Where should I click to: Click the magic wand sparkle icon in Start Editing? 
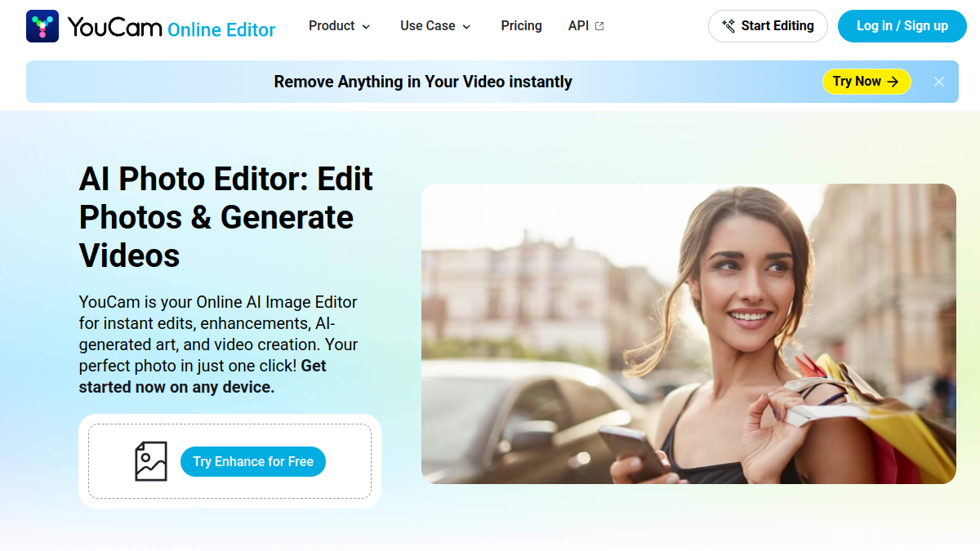(x=728, y=26)
